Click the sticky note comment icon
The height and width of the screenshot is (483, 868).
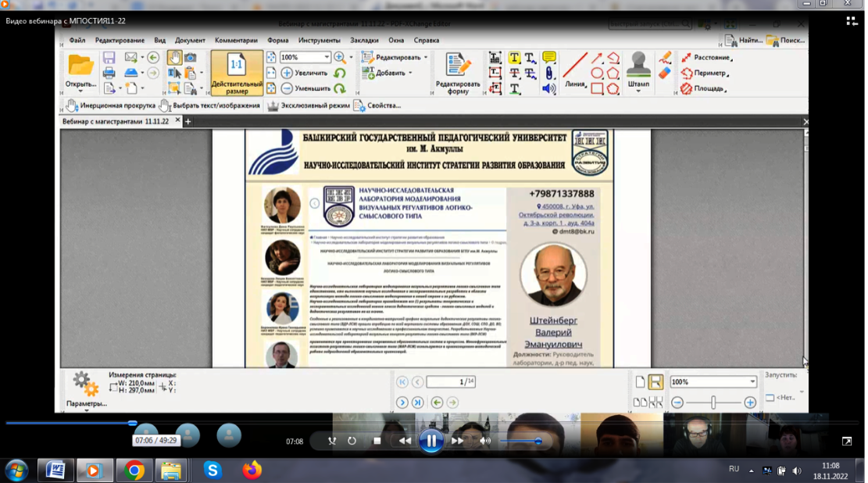[549, 58]
